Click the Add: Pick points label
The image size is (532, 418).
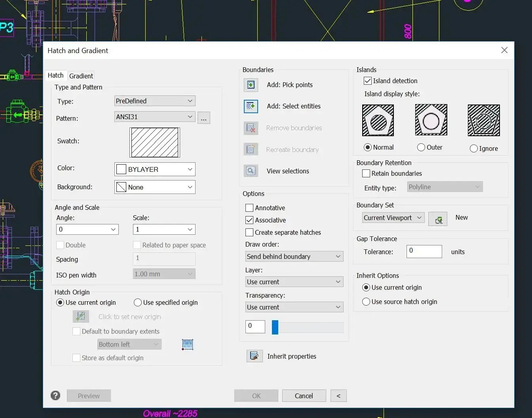point(290,85)
